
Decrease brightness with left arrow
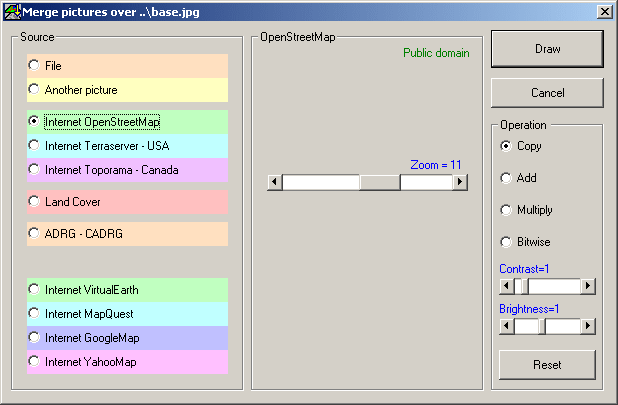click(x=506, y=326)
